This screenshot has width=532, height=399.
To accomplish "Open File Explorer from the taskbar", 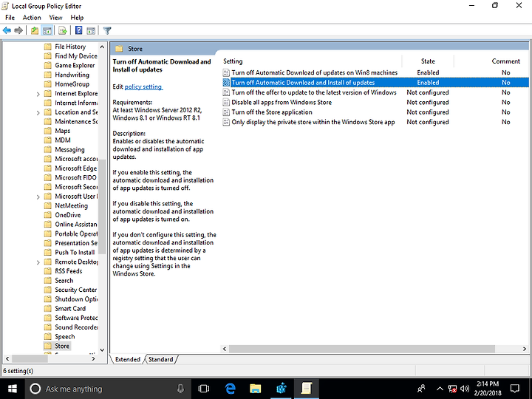I will (x=255, y=389).
